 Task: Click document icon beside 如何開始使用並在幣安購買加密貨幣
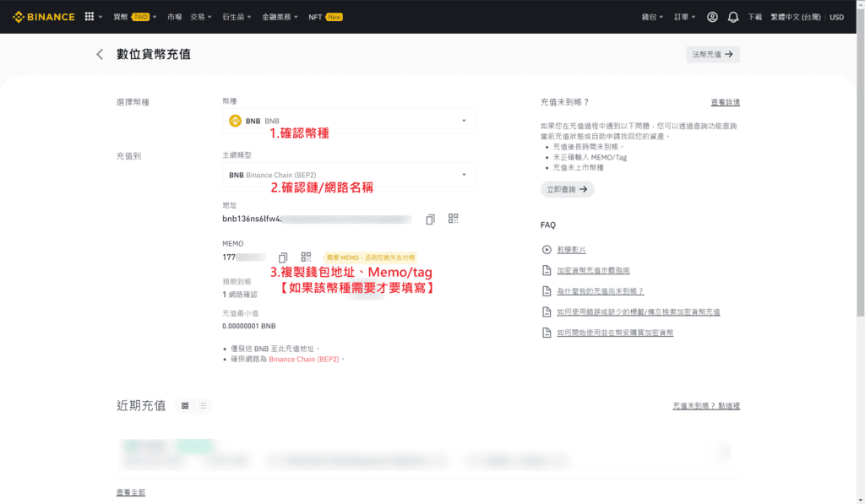[x=547, y=333]
